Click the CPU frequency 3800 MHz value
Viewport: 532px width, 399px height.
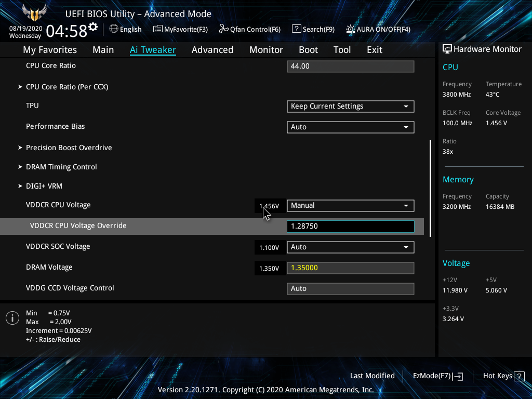pos(457,95)
